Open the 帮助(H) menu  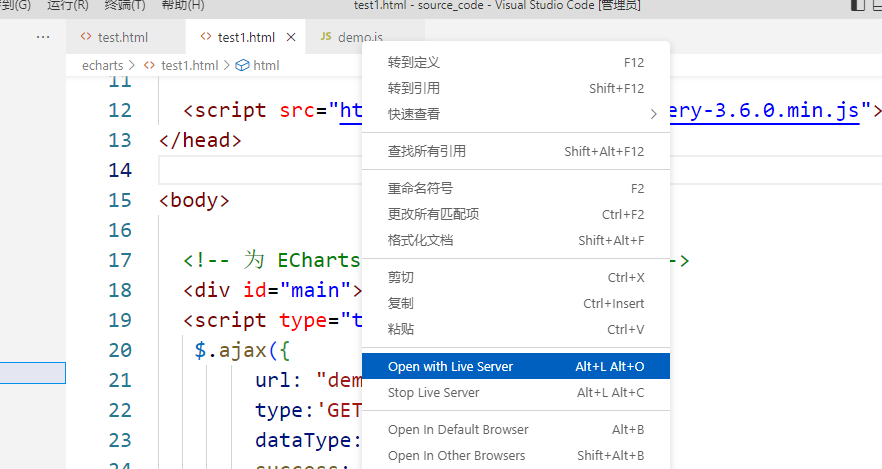182,5
